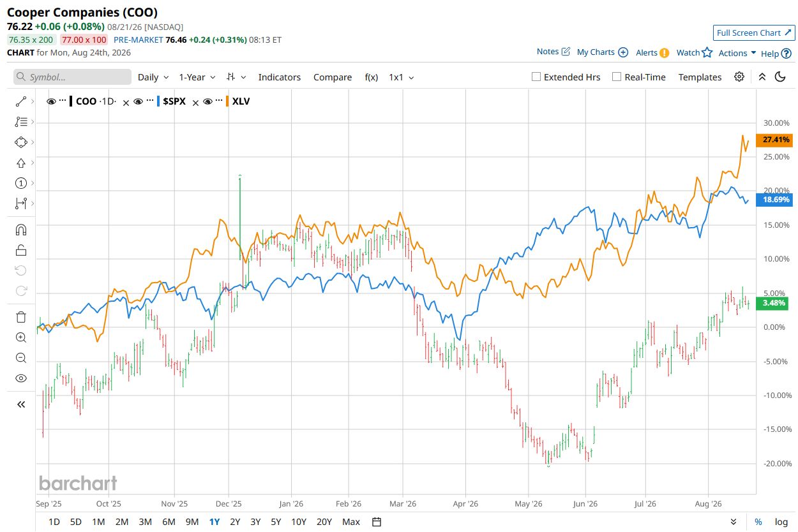
Task: Click orange XLV series color swatch
Action: click(x=227, y=101)
